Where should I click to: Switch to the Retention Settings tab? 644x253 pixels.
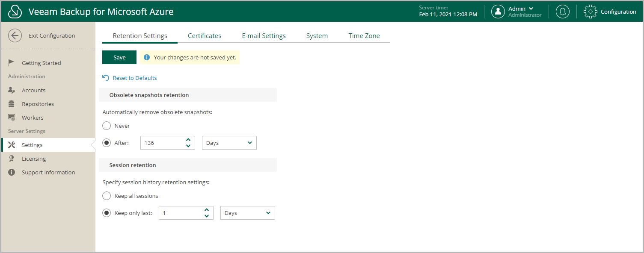pyautogui.click(x=140, y=36)
